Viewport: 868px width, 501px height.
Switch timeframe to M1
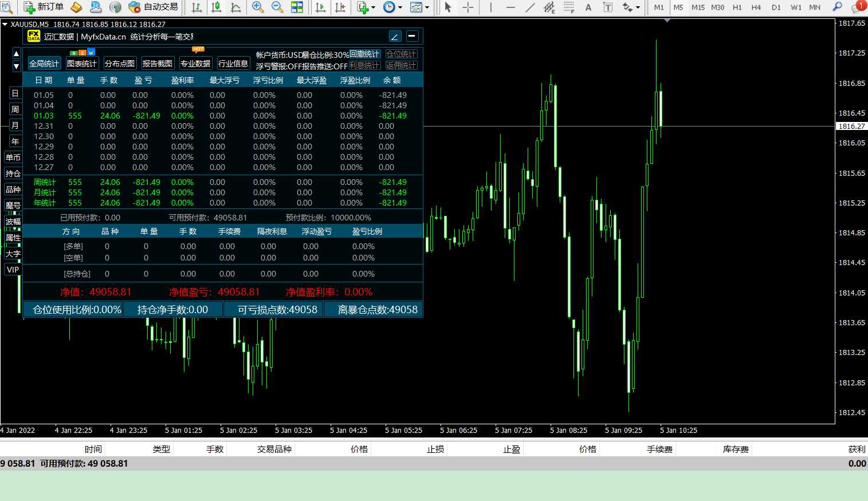pos(659,7)
